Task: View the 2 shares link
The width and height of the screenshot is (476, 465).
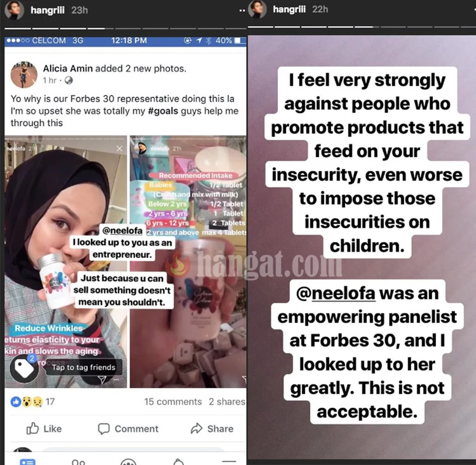Action: click(227, 401)
